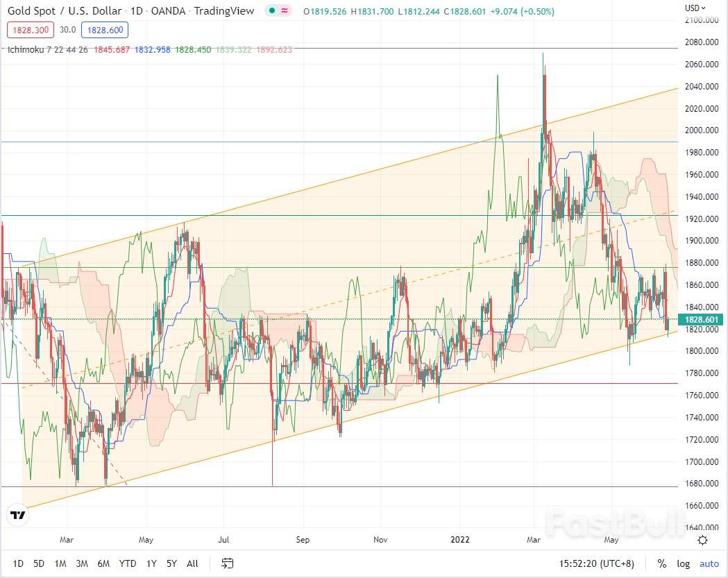
Task: Select the 5D time range
Action: pos(39,563)
